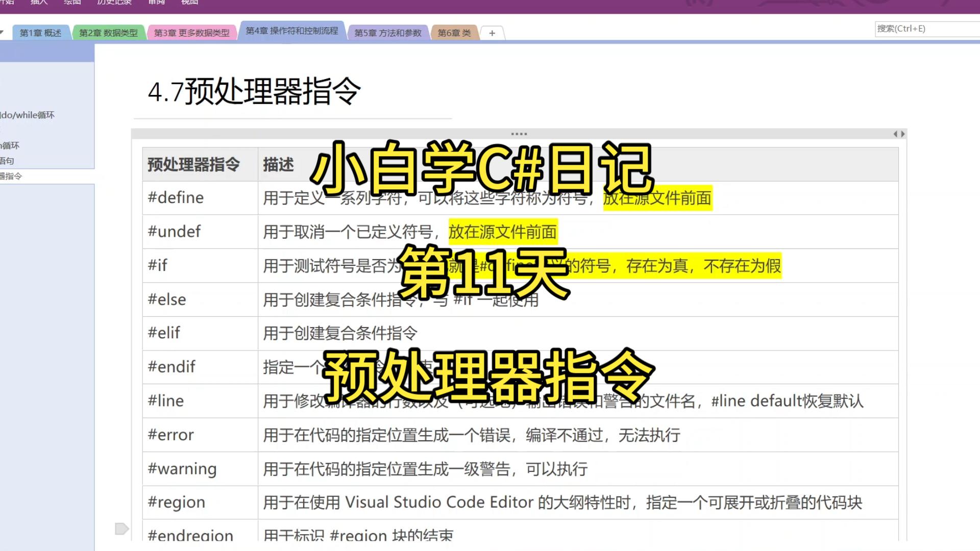Click the page-level tag marker near #region row
The height and width of the screenshot is (551, 980).
coord(121,529)
